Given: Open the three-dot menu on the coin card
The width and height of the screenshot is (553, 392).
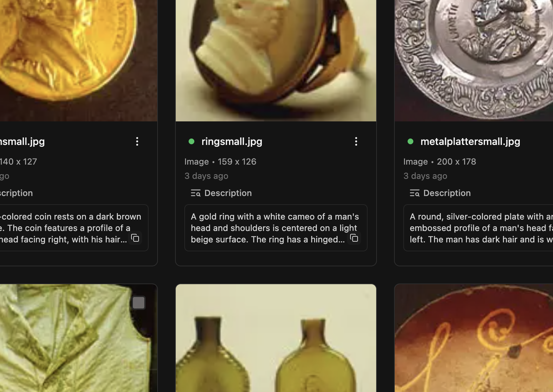Looking at the screenshot, I should 137,141.
